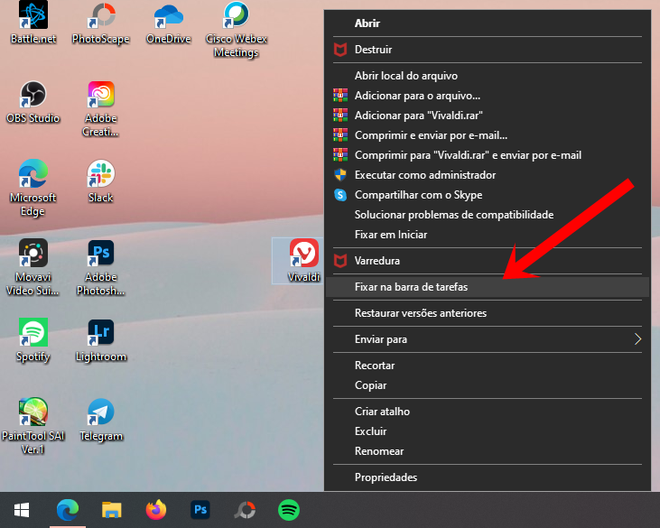Launch Spotify from the taskbar
This screenshot has width=660, height=528.
289,510
